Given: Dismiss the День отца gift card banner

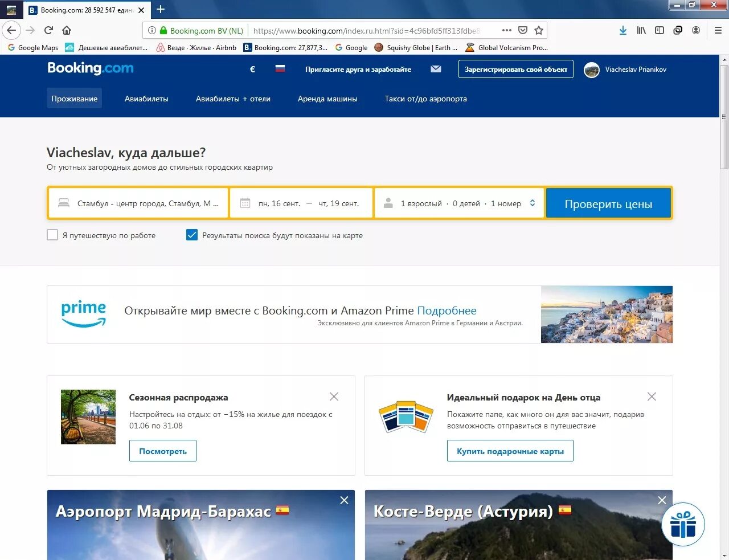Looking at the screenshot, I should (652, 397).
